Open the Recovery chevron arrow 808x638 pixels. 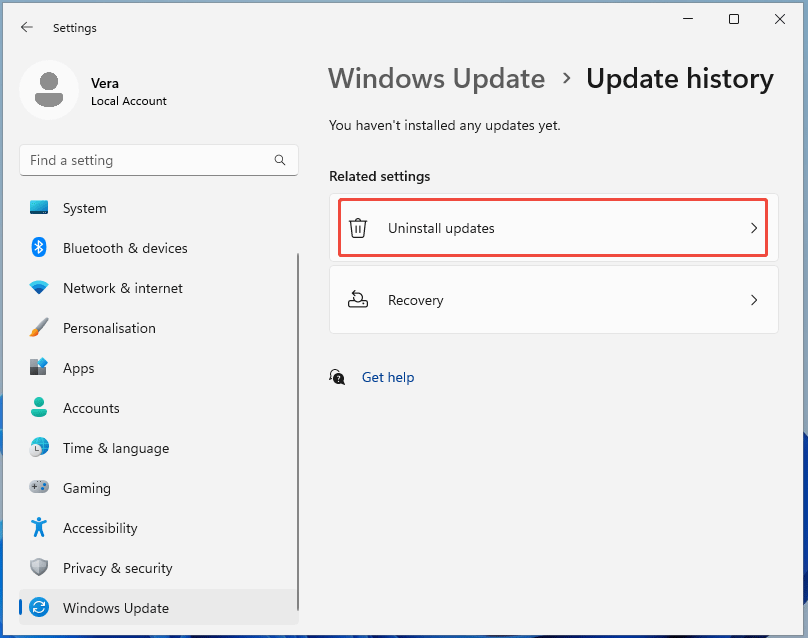pos(754,300)
